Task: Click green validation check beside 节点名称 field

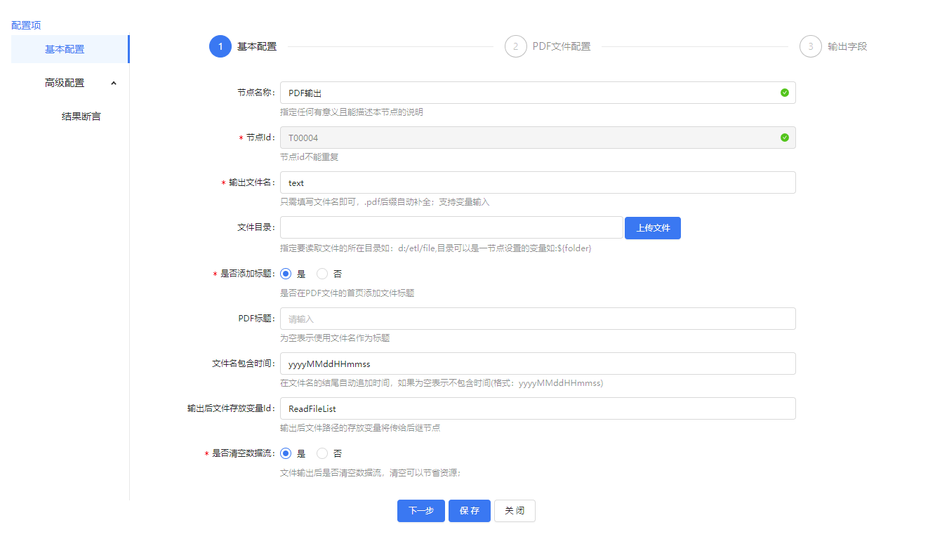Action: [785, 92]
